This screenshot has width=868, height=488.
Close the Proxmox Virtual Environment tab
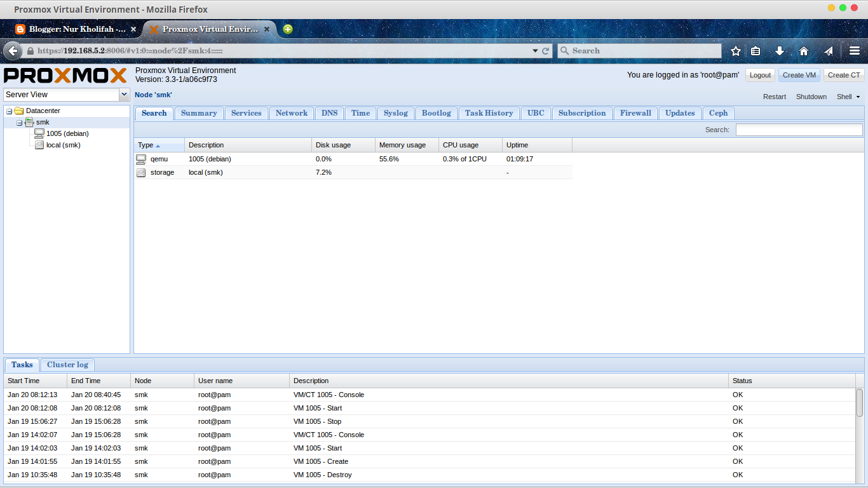[267, 29]
